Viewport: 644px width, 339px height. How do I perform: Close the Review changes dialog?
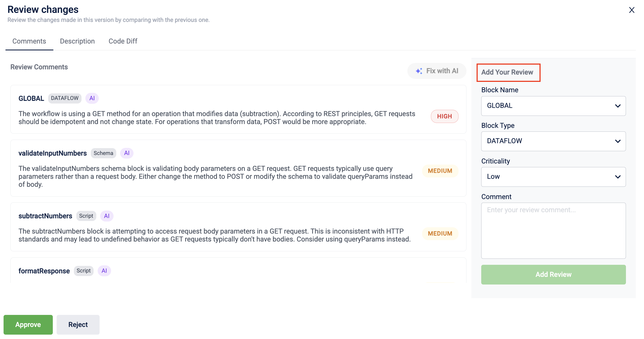[631, 10]
